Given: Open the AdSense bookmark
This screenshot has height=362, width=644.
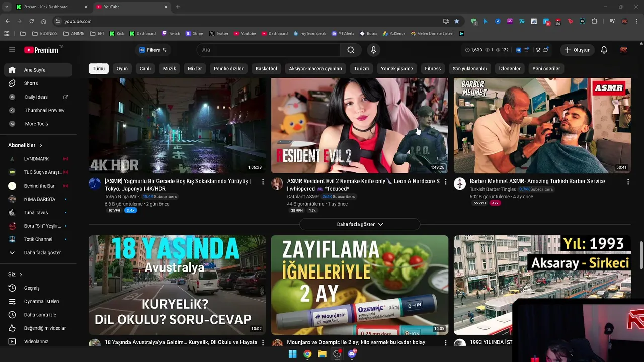Looking at the screenshot, I should 393,34.
